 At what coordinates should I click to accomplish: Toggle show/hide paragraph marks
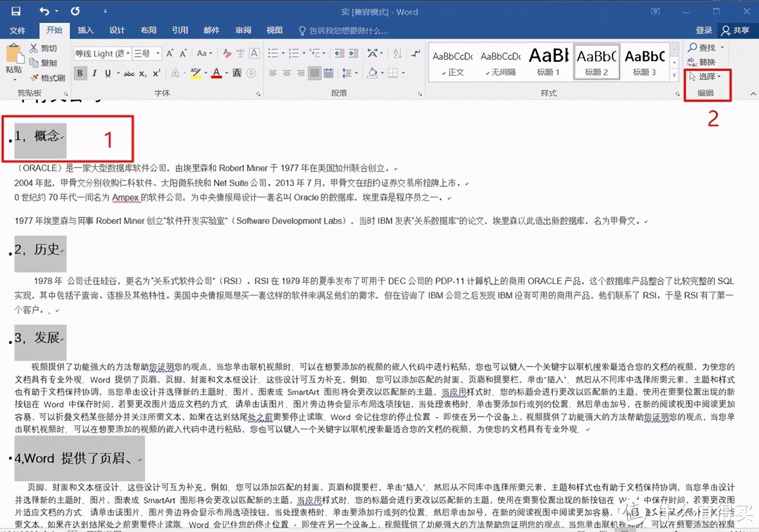click(x=415, y=53)
